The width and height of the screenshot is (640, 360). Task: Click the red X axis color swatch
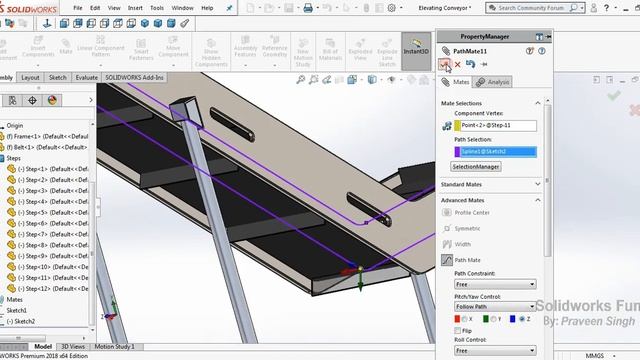click(457, 319)
